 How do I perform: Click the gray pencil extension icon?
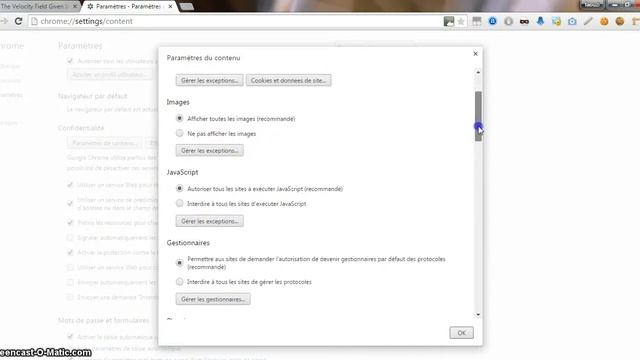point(588,21)
